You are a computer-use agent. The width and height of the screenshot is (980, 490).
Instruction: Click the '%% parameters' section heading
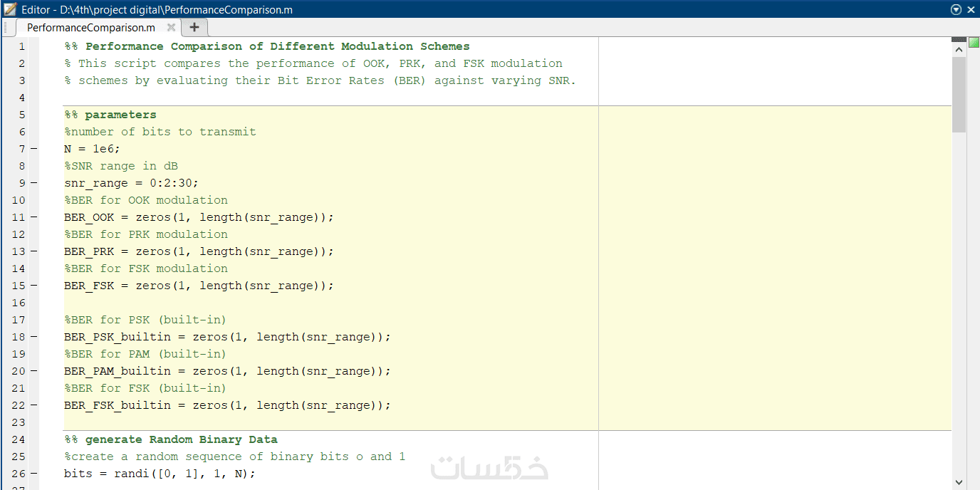110,115
